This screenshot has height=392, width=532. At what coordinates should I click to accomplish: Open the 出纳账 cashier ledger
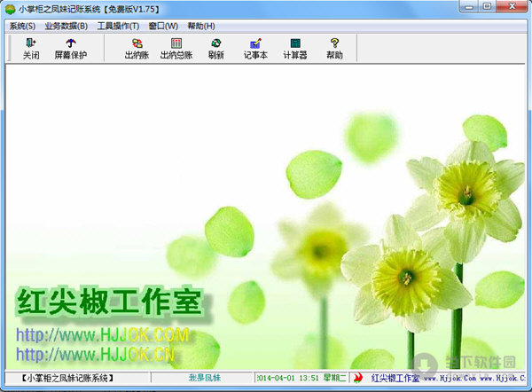pyautogui.click(x=137, y=49)
